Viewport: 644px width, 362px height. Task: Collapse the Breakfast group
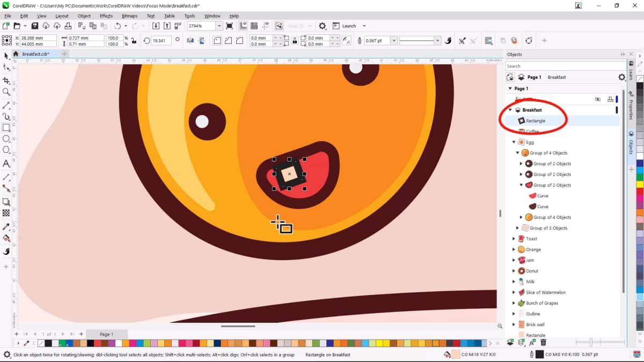point(510,109)
